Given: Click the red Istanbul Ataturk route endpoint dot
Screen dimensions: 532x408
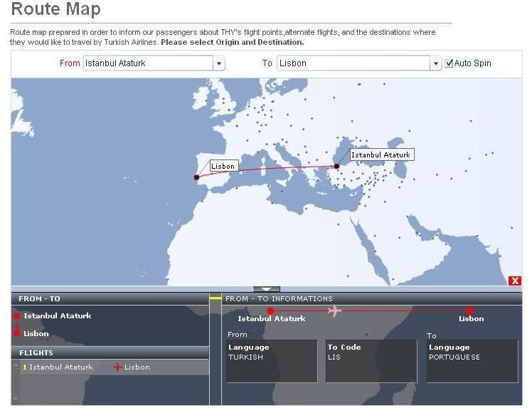Looking at the screenshot, I should pos(270,310).
